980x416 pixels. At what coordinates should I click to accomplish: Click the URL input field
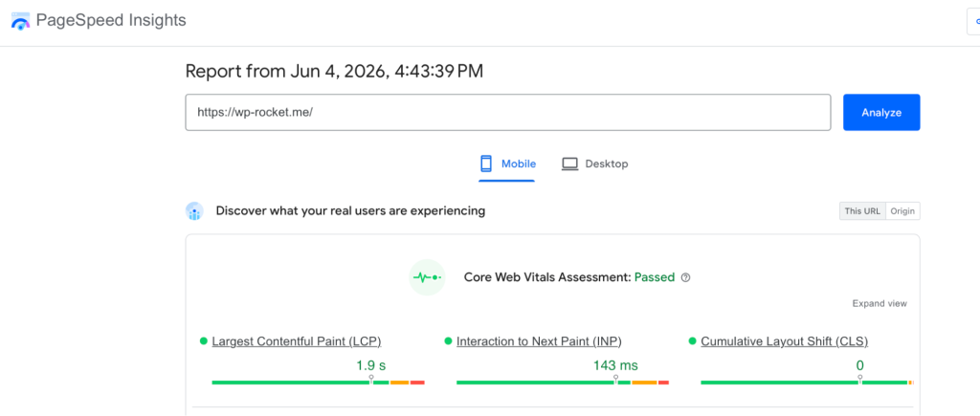[x=508, y=113]
